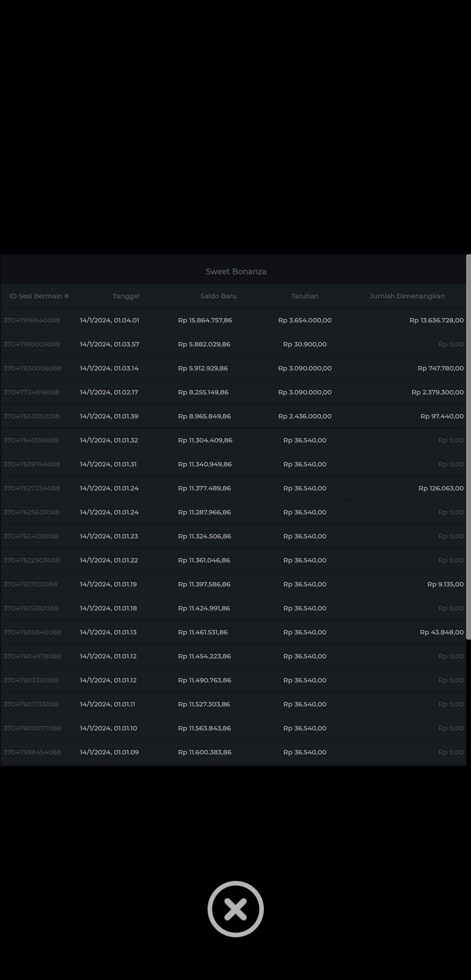
Task: Select the Rp 126.063,00 win amount
Action: [x=441, y=488]
